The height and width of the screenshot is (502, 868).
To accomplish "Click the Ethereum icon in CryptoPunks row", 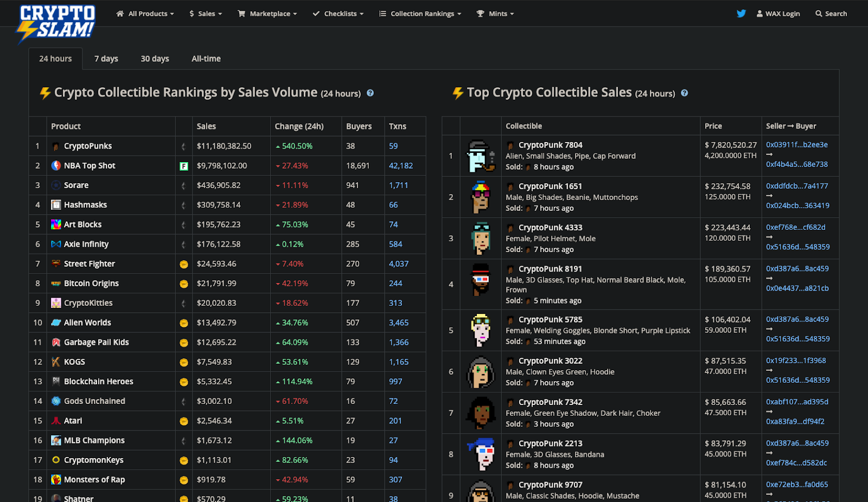I will coord(183,146).
